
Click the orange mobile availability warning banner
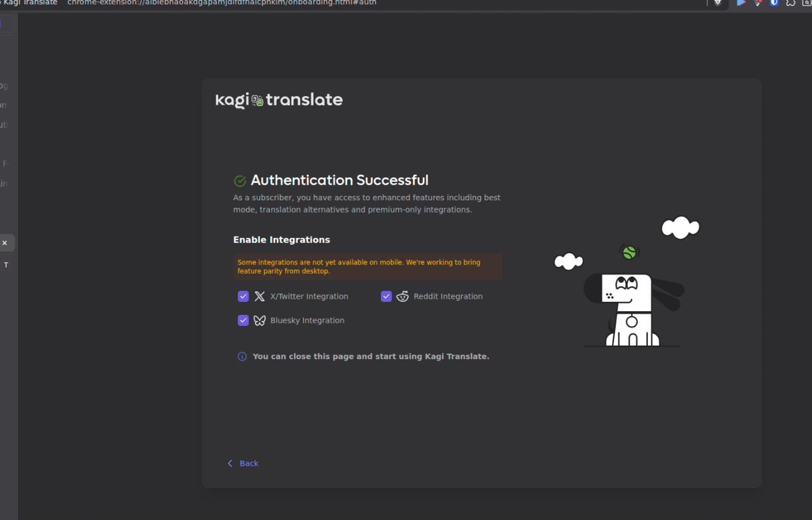[x=368, y=267]
